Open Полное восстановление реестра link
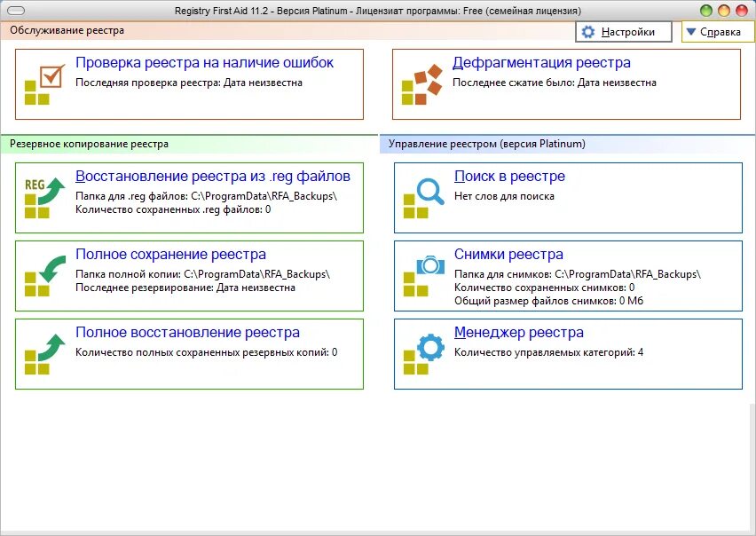This screenshot has height=536, width=756. pos(187,333)
